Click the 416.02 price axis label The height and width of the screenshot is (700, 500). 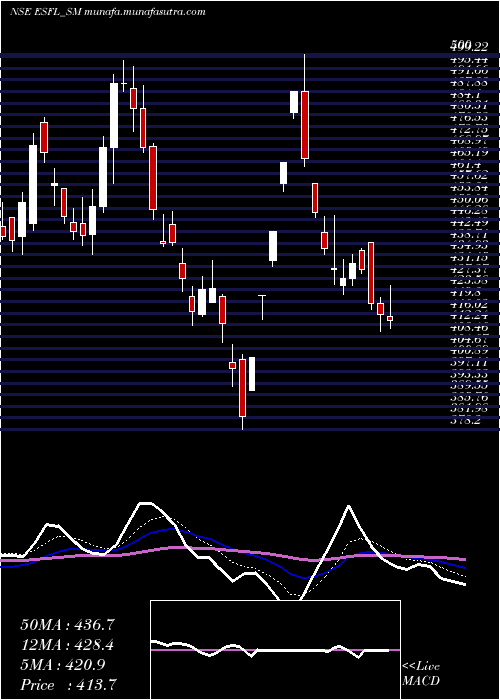[x=469, y=304]
